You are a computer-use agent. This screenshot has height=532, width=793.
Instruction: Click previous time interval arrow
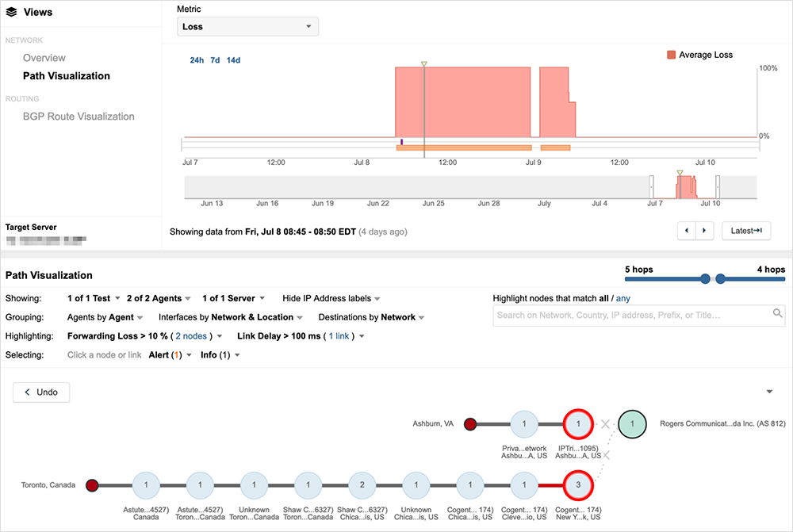tap(686, 231)
